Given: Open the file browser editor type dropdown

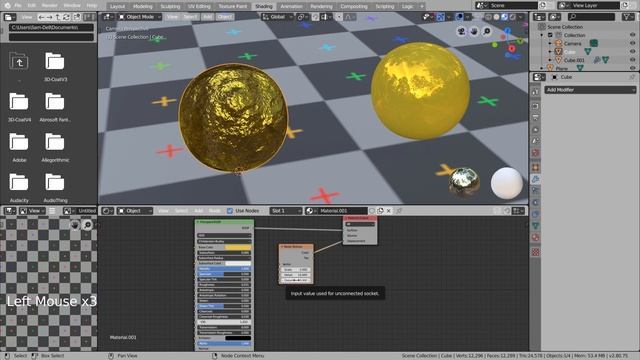Looking at the screenshot, I should coord(10,17).
